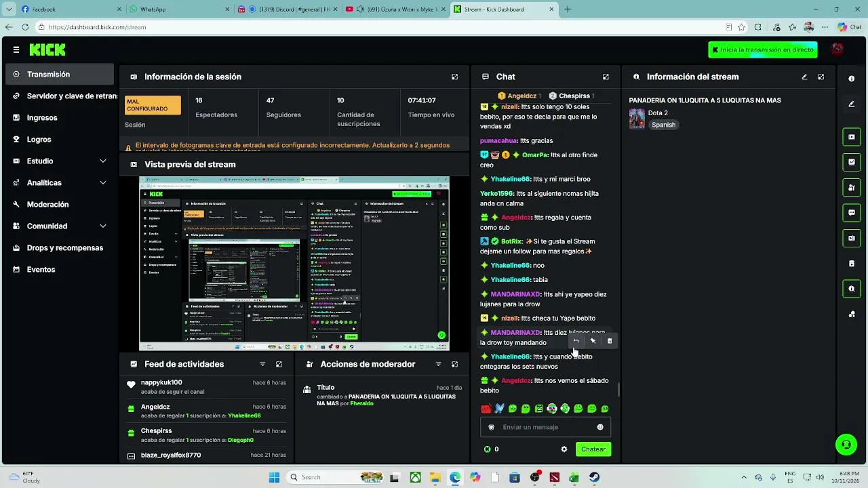Edit stream info with the pencil icon
The height and width of the screenshot is (488, 868).
804,77
